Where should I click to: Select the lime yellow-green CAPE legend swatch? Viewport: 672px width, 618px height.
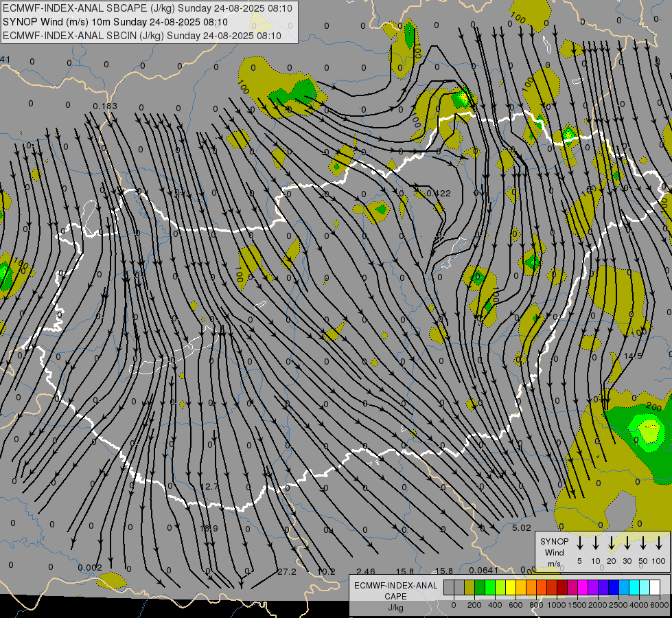pos(500,587)
